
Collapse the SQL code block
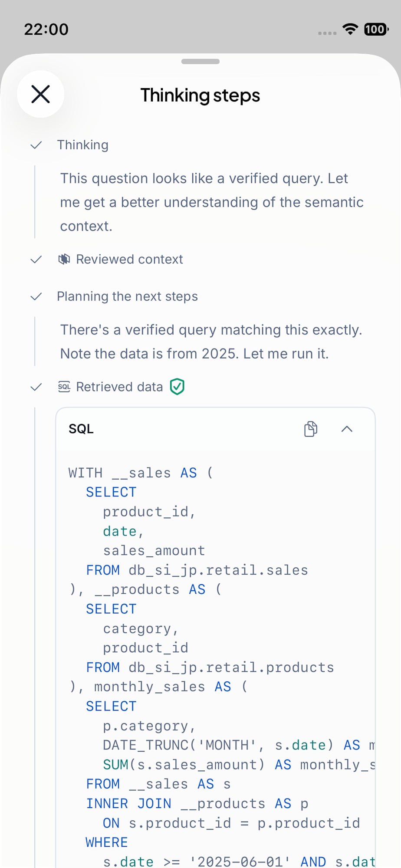(x=347, y=429)
